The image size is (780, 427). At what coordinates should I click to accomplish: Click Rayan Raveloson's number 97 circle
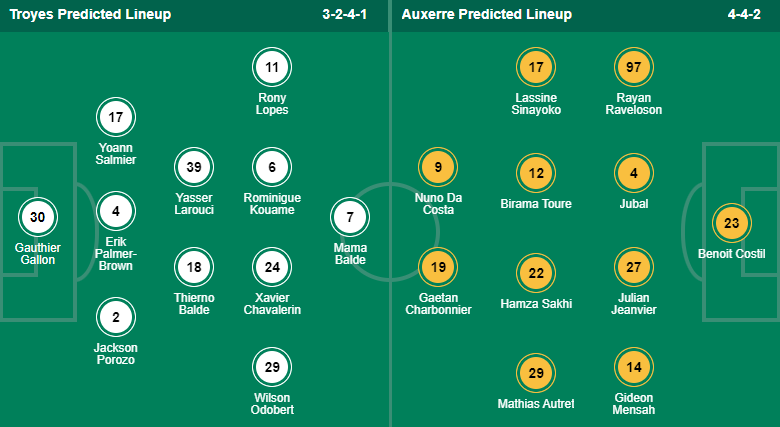pyautogui.click(x=633, y=67)
